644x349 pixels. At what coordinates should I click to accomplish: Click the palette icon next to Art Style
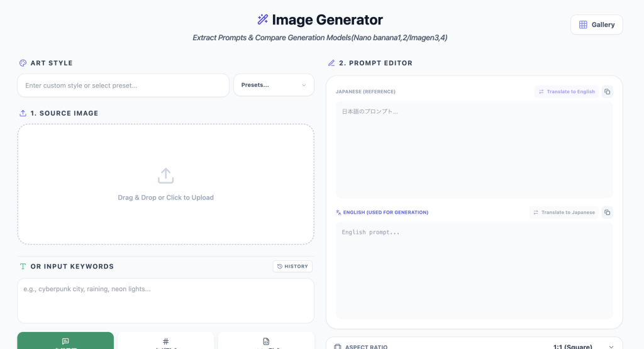(23, 63)
